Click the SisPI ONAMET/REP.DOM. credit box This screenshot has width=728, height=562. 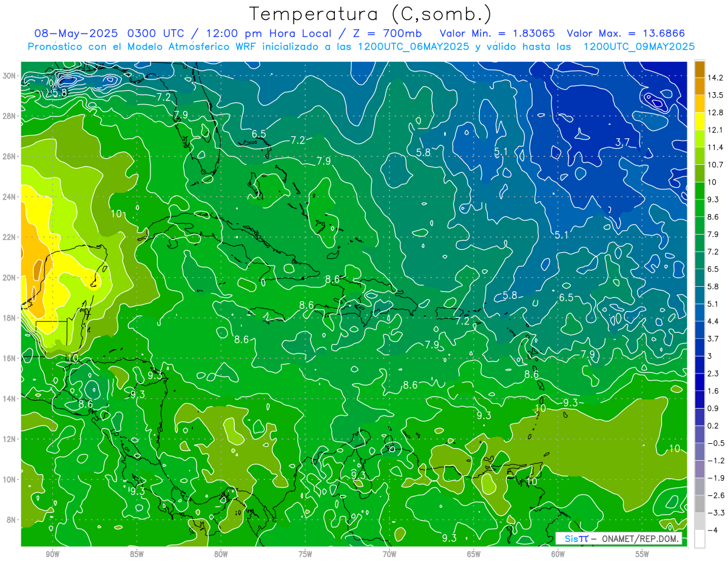click(619, 538)
